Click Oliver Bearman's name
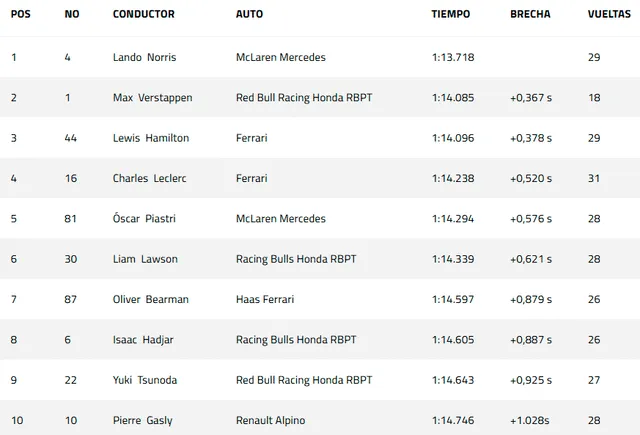The height and width of the screenshot is (435, 640). [151, 299]
